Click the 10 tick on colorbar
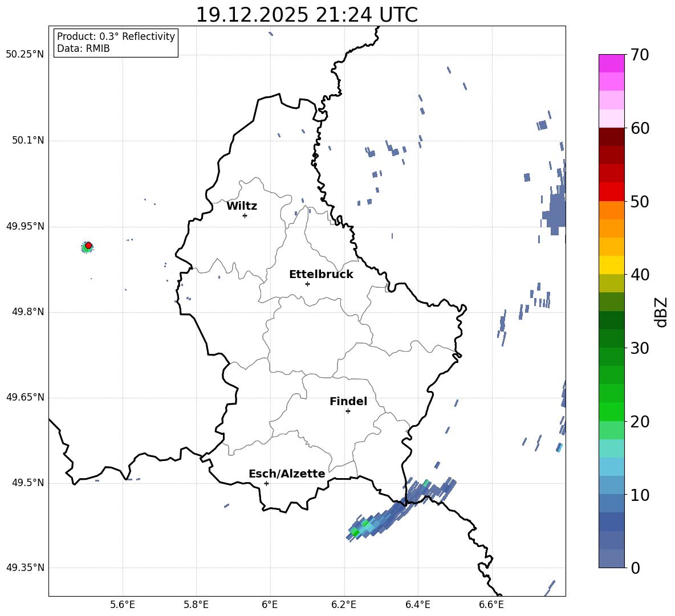 tap(640, 495)
